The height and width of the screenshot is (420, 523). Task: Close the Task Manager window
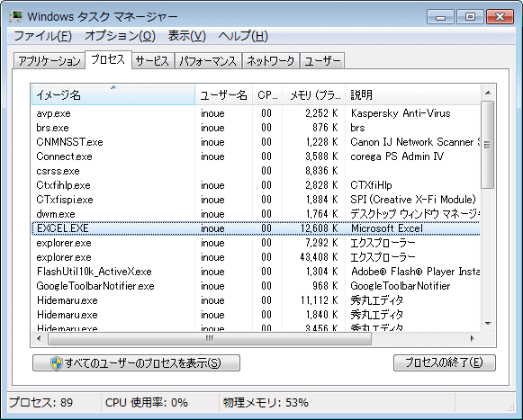point(500,17)
